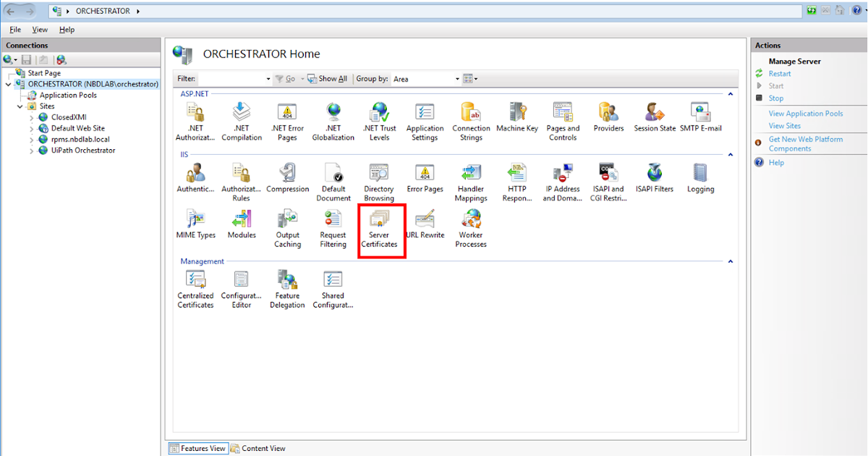Open SMTP E-mail feature
The height and width of the screenshot is (456, 868).
point(700,117)
